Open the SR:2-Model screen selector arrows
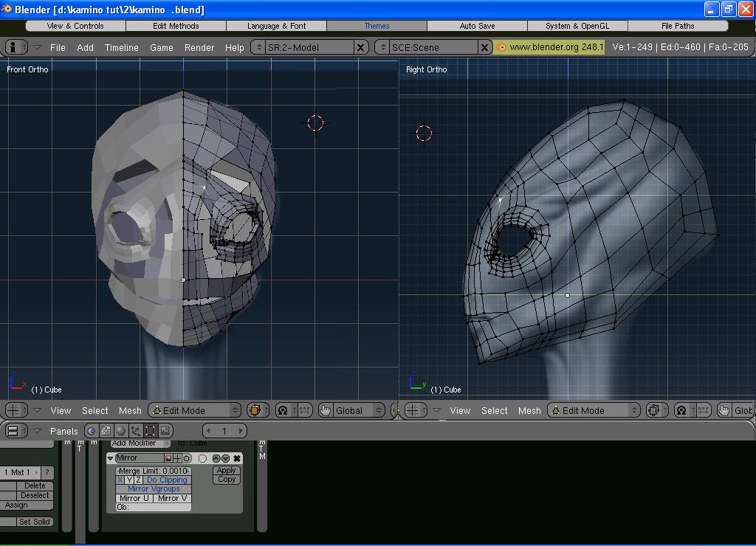The image size is (756, 546). point(259,47)
